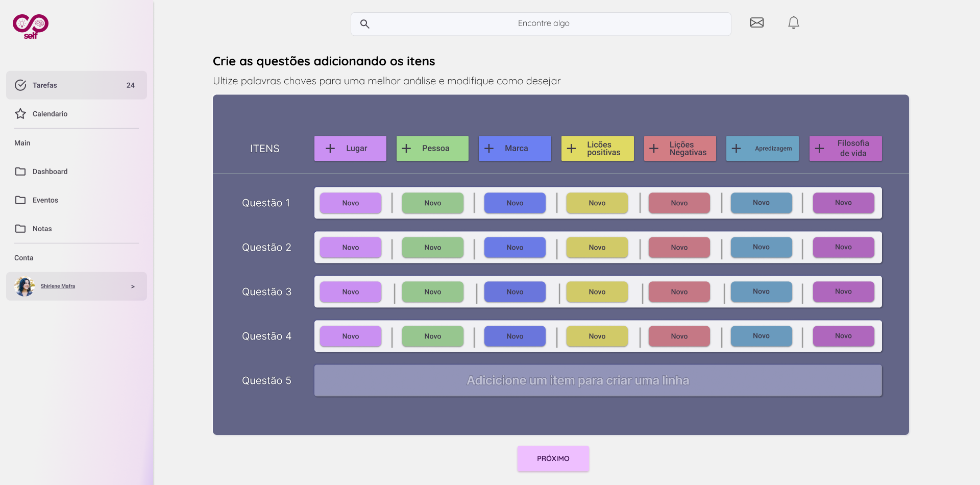Go to Eventos in the sidebar

(x=77, y=200)
